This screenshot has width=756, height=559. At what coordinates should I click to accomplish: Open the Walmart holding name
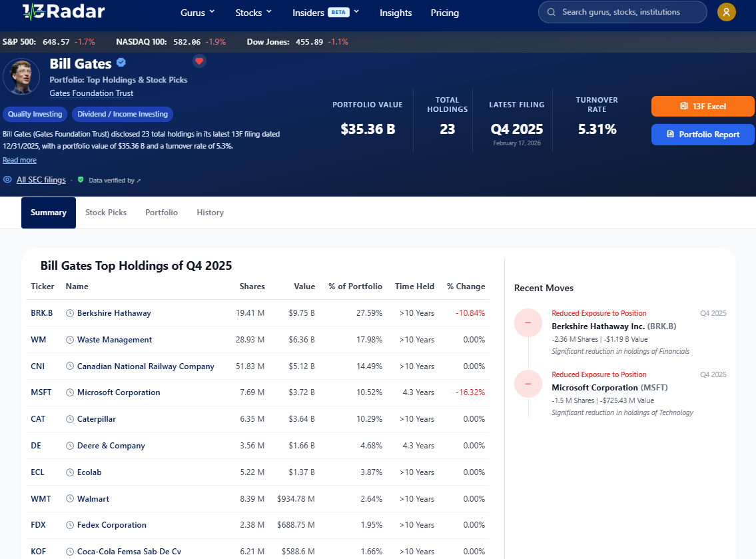(93, 499)
